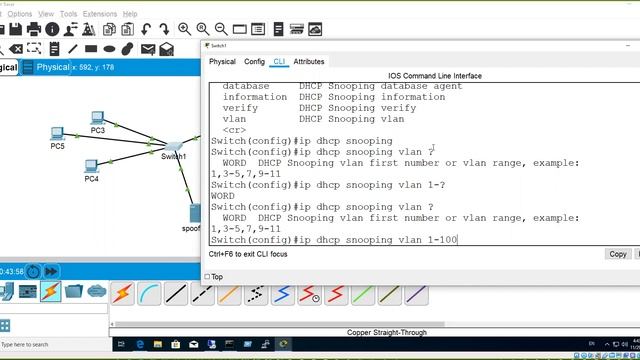Switch to the Config tab in Switch1
The image size is (640, 360).
pyautogui.click(x=254, y=62)
